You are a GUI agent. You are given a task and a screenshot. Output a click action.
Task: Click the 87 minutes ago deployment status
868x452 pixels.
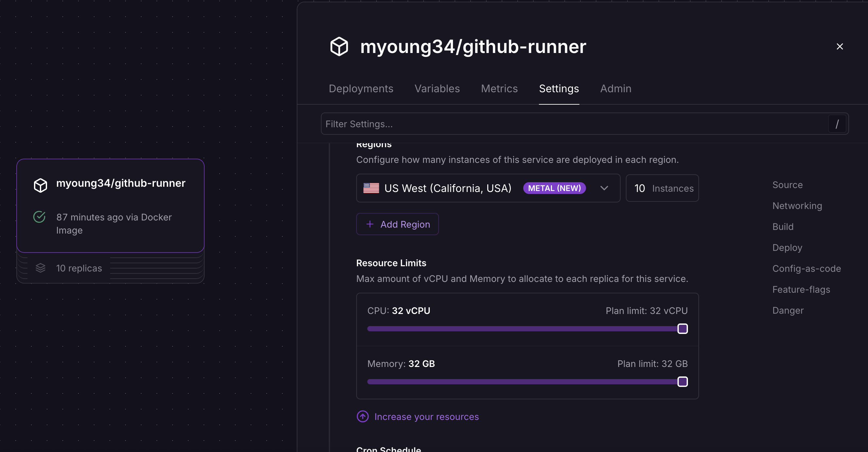pos(114,224)
